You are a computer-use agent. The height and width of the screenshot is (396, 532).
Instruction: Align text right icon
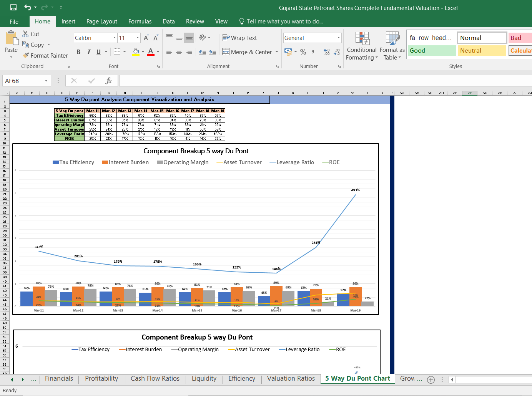click(189, 52)
